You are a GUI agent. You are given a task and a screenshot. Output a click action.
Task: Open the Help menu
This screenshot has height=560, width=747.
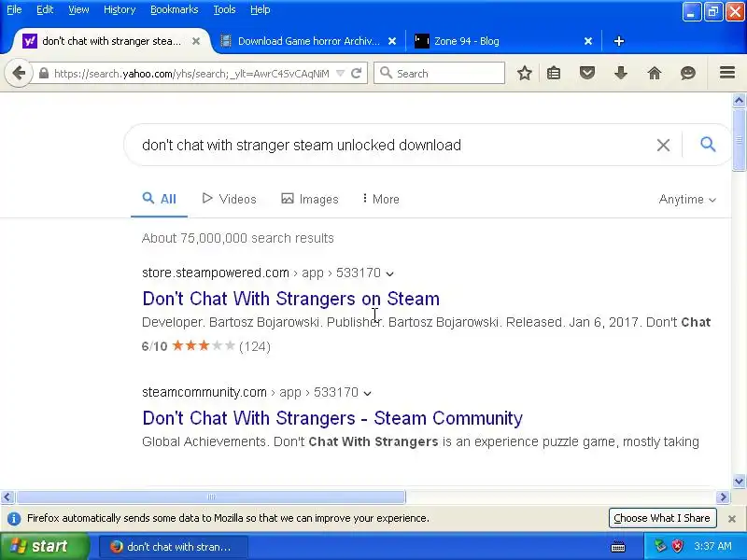tap(261, 9)
